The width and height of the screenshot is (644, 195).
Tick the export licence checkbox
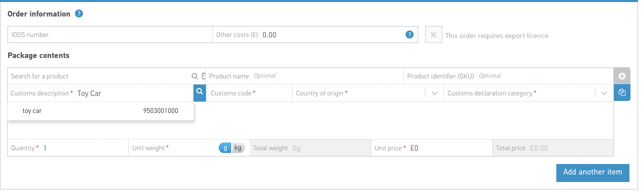pyautogui.click(x=433, y=35)
